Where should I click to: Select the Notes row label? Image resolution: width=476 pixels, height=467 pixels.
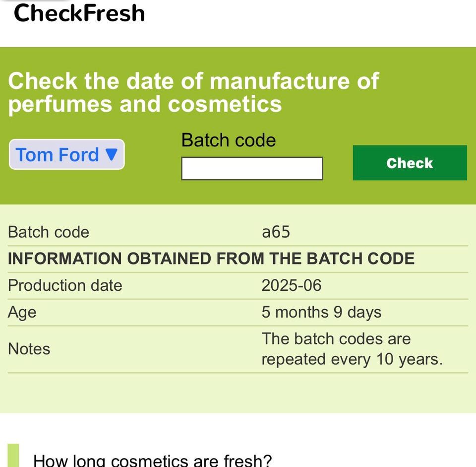coord(29,349)
